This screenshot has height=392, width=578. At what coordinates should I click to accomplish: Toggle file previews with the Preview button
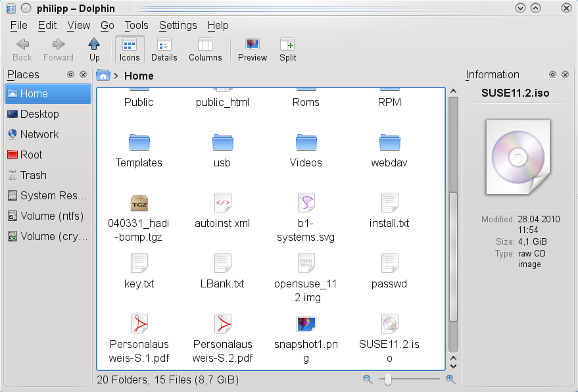(253, 49)
